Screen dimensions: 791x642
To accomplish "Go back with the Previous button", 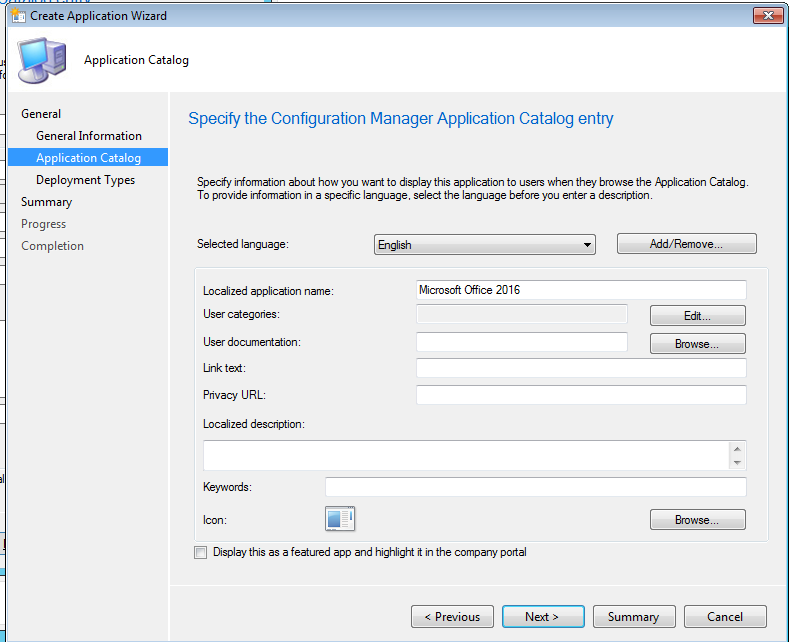I will (452, 616).
